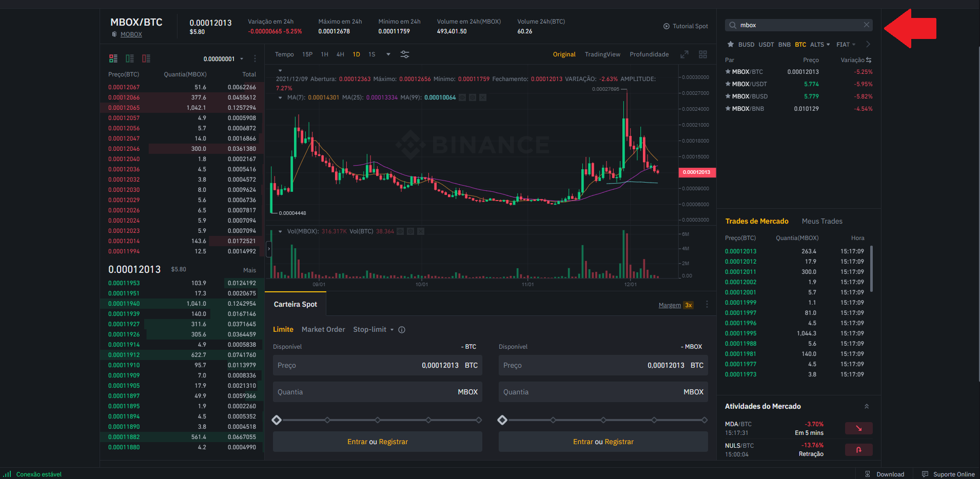Open order book decimal precision dropdown

(x=223, y=59)
